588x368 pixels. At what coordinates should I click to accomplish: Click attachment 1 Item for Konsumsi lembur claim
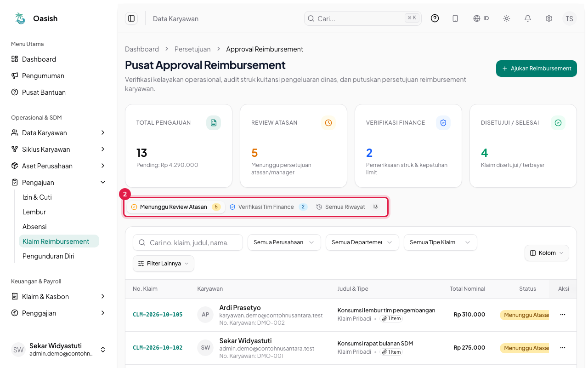tap(391, 318)
